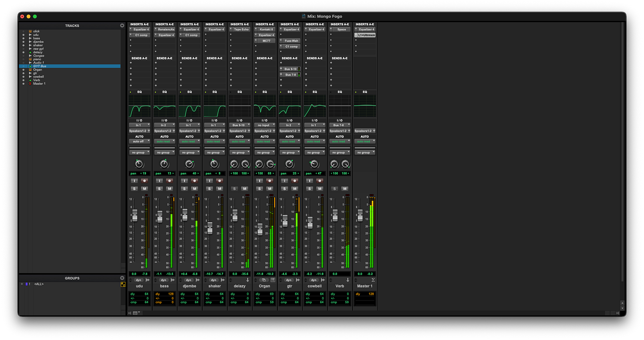Adjust the pan knob on udu channel

139,164
